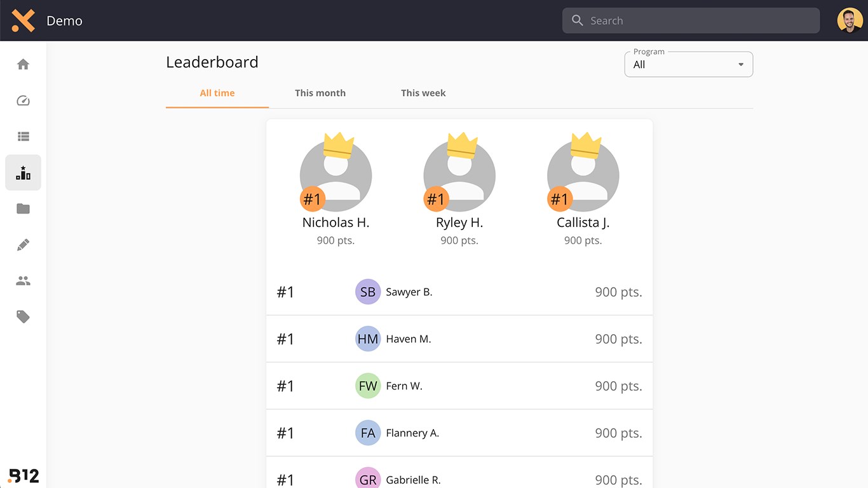Click Sawyer B. leaderboard row
The width and height of the screenshot is (868, 488).
tap(459, 292)
